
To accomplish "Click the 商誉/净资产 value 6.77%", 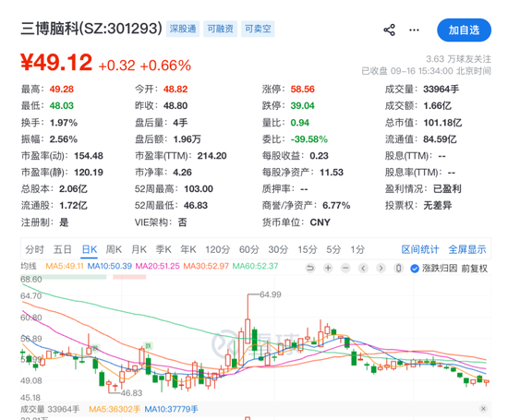I will (336, 205).
